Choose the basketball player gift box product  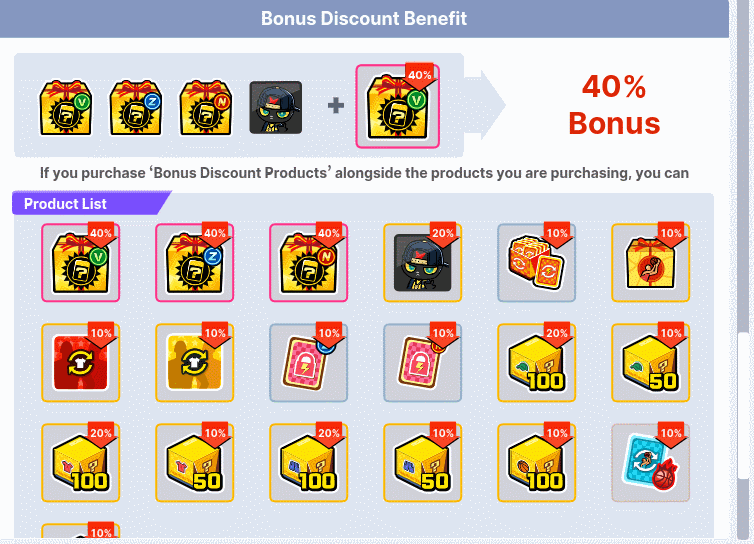click(650, 263)
